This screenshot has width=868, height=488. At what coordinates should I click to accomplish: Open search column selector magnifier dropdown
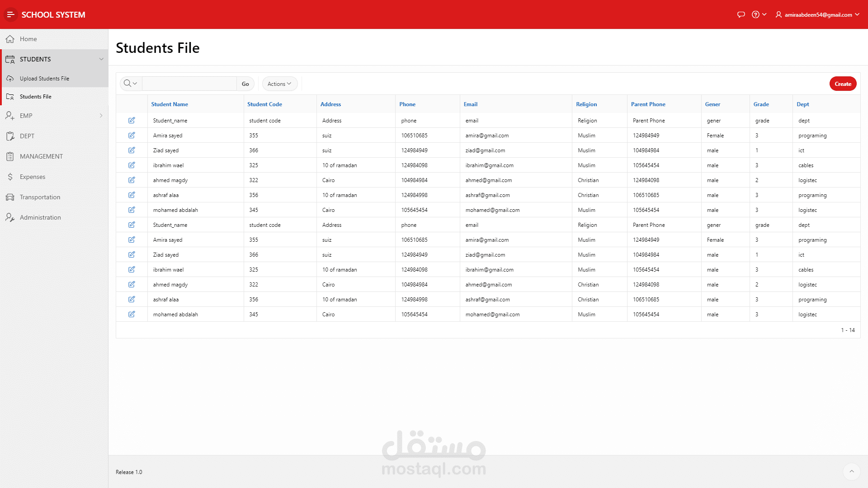130,84
